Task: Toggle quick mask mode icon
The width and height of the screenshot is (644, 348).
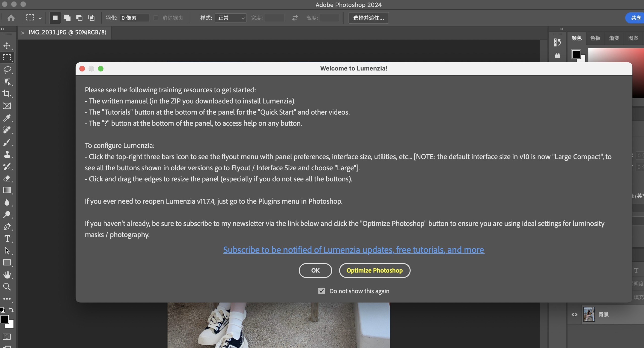Action: point(7,337)
